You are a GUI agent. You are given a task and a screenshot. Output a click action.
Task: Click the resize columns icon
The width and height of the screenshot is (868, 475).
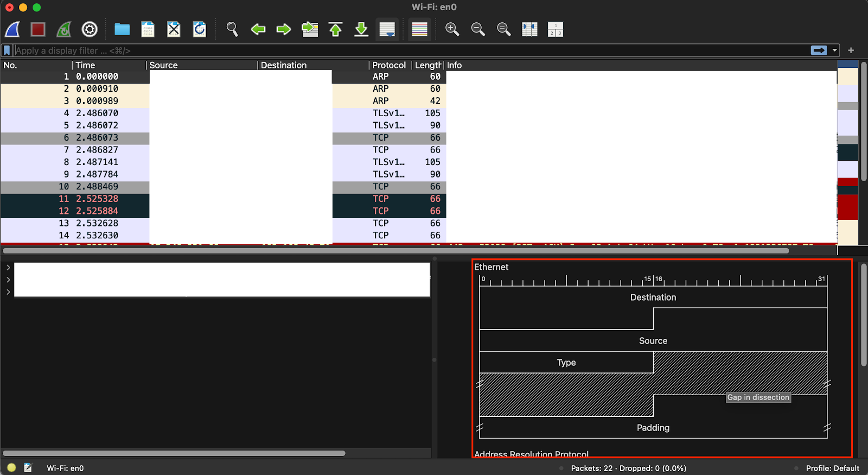529,29
